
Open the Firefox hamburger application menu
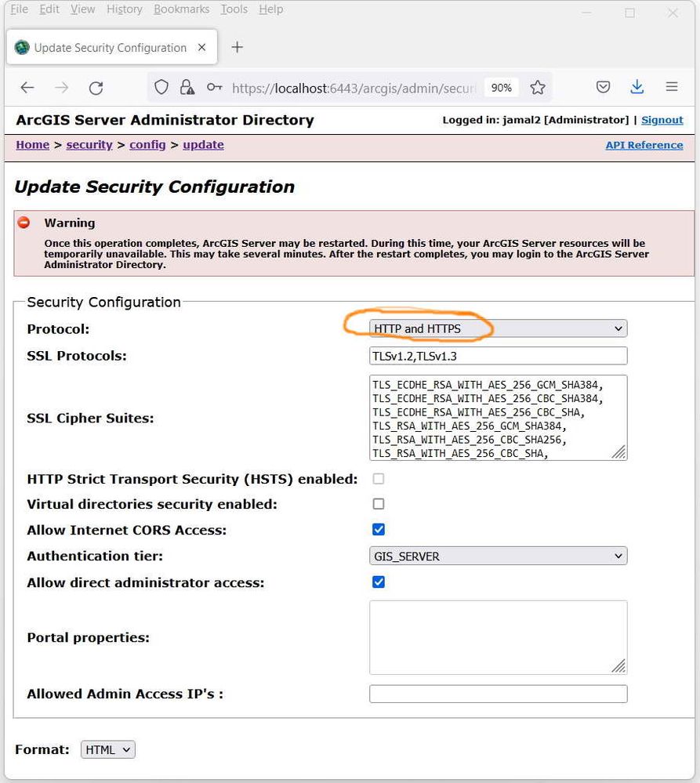672,88
